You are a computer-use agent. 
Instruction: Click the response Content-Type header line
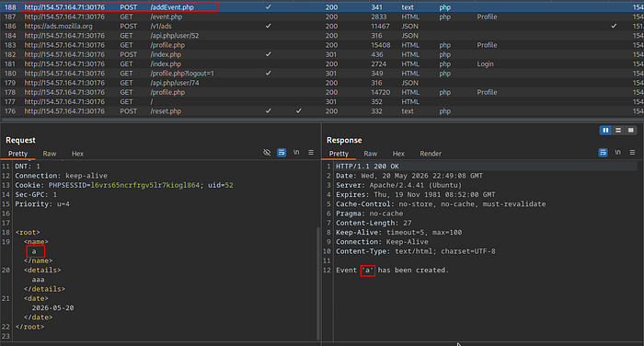pos(416,251)
